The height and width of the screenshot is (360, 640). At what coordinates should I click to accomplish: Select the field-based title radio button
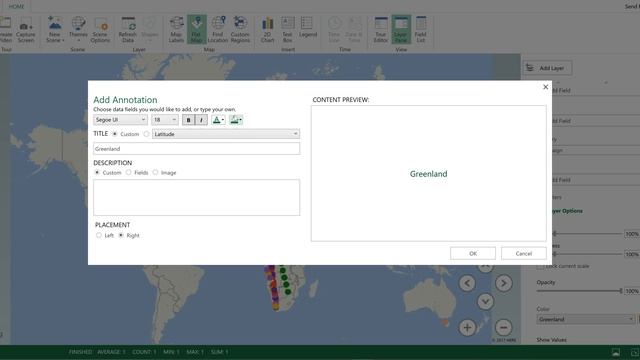(x=146, y=134)
